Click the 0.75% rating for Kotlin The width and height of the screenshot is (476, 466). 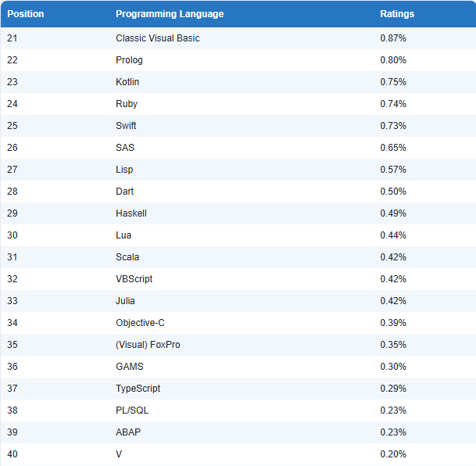(x=393, y=82)
